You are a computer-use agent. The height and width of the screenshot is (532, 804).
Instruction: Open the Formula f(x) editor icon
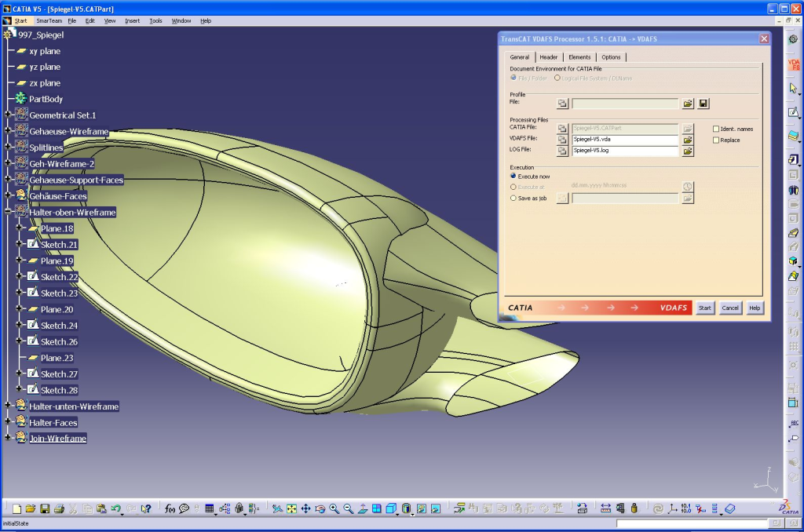pos(170,509)
